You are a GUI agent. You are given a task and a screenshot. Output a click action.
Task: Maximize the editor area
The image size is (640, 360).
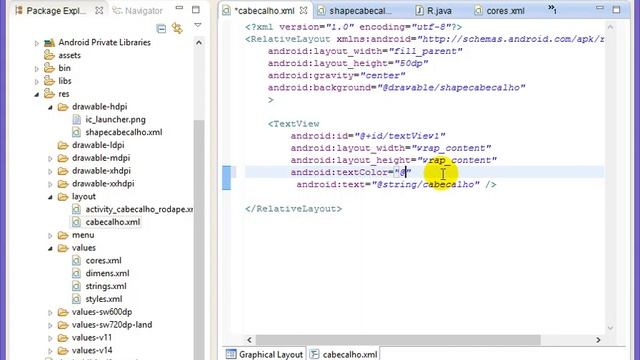pos(616,9)
